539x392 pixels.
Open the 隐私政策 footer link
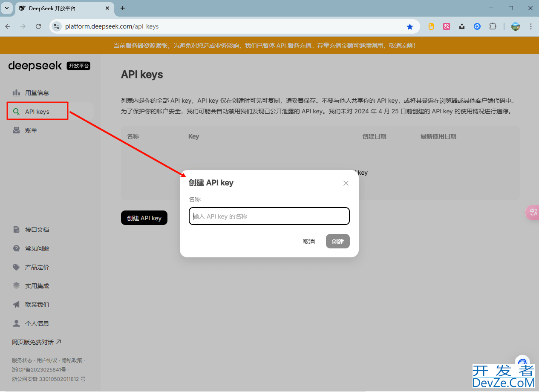[72, 360]
